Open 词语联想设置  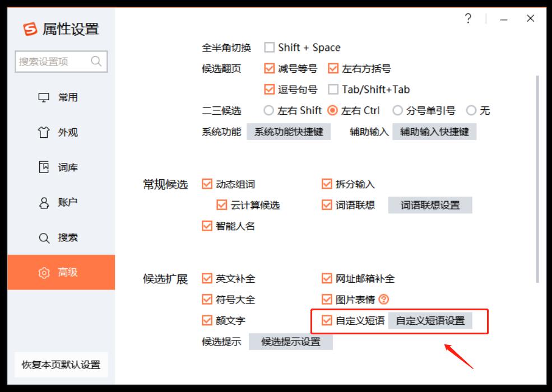[429, 205]
